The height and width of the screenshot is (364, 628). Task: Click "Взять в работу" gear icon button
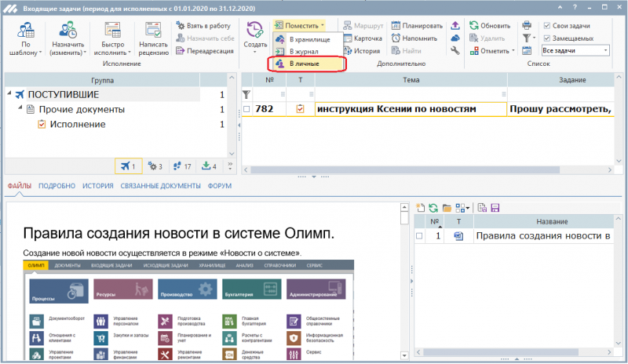[203, 26]
